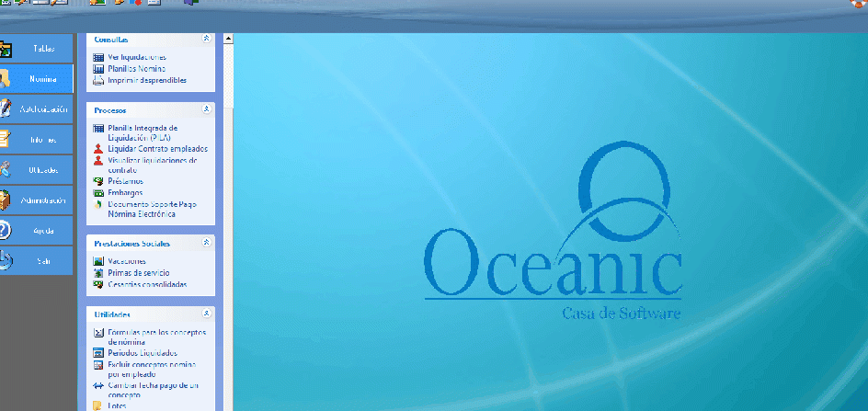Select the Nomina sidebar module
Screen dimensions: 868x411
tap(37, 79)
